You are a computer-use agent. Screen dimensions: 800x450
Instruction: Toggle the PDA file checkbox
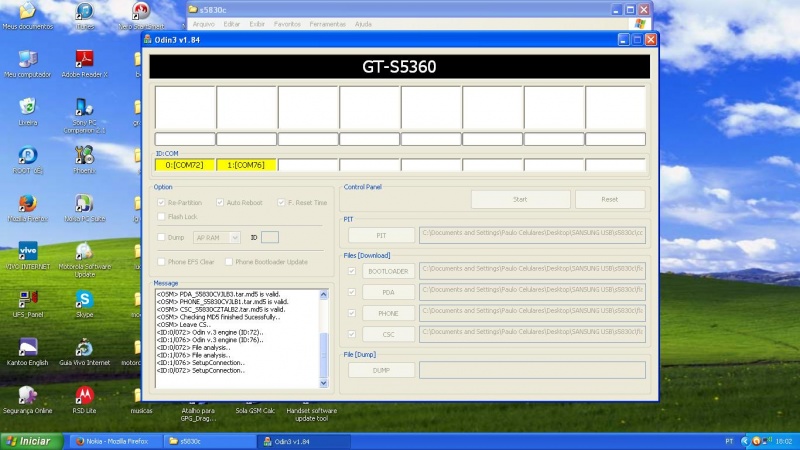pos(352,292)
